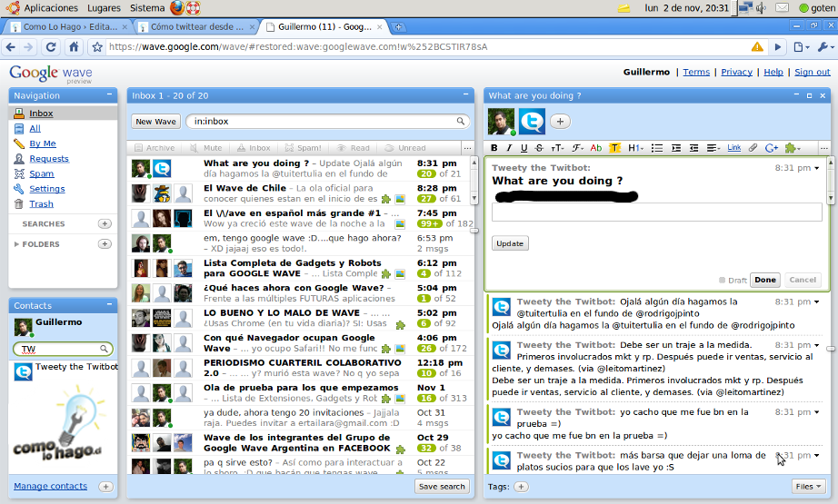
Task: Attach a file with paperclip icon
Action: [753, 148]
